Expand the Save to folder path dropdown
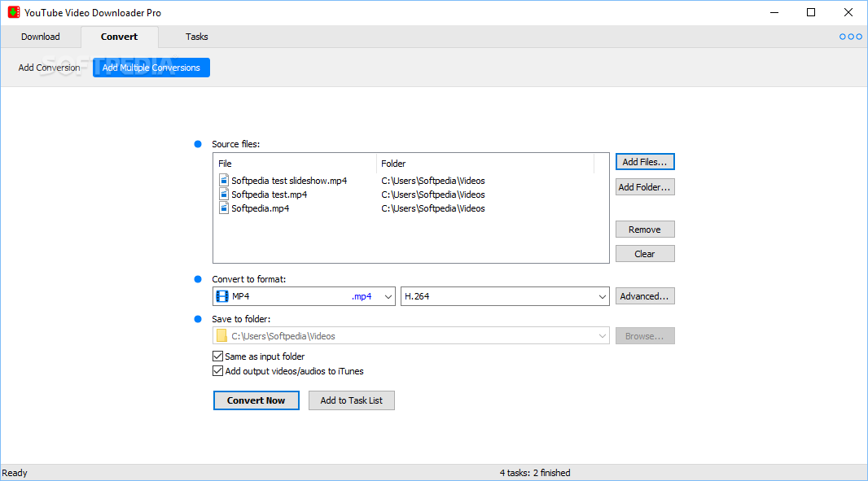Screen dimensions: 868x481 [x=603, y=336]
